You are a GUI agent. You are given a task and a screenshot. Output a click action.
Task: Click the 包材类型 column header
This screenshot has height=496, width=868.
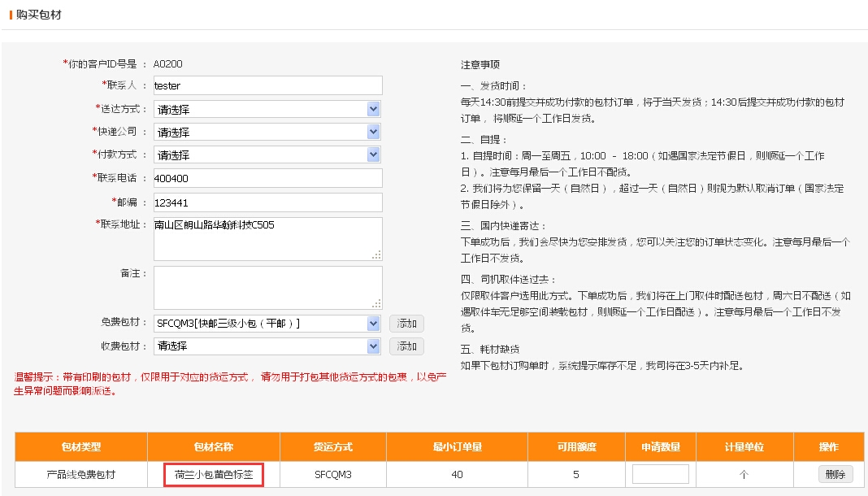pyautogui.click(x=81, y=447)
